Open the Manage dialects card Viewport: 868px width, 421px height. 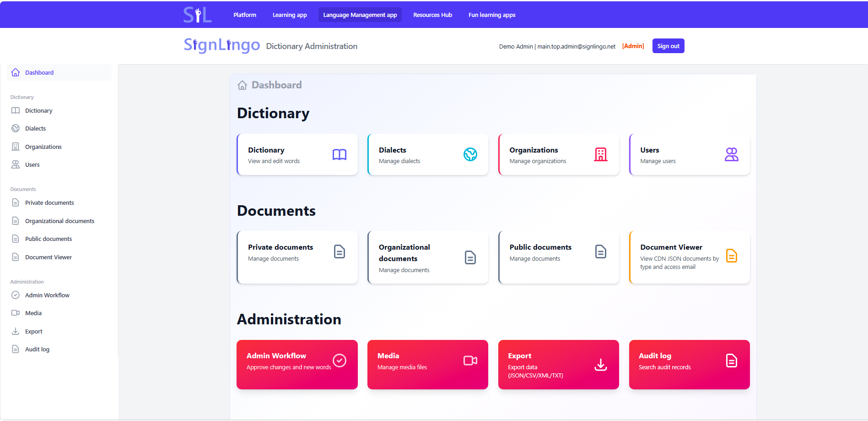(428, 154)
